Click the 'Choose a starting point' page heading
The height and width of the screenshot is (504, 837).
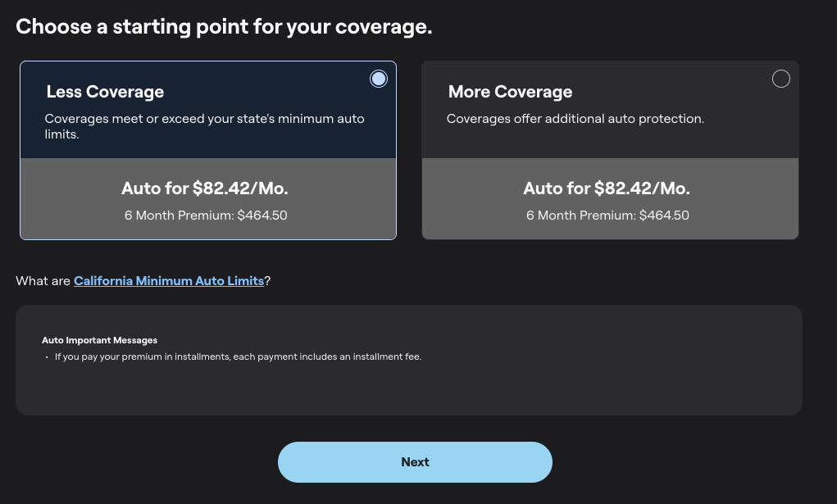coord(224,26)
